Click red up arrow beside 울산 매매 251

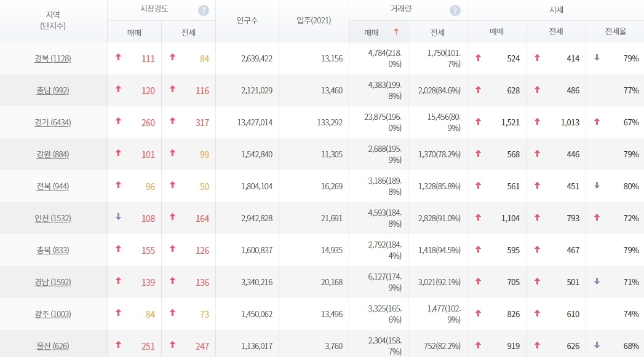tap(118, 345)
